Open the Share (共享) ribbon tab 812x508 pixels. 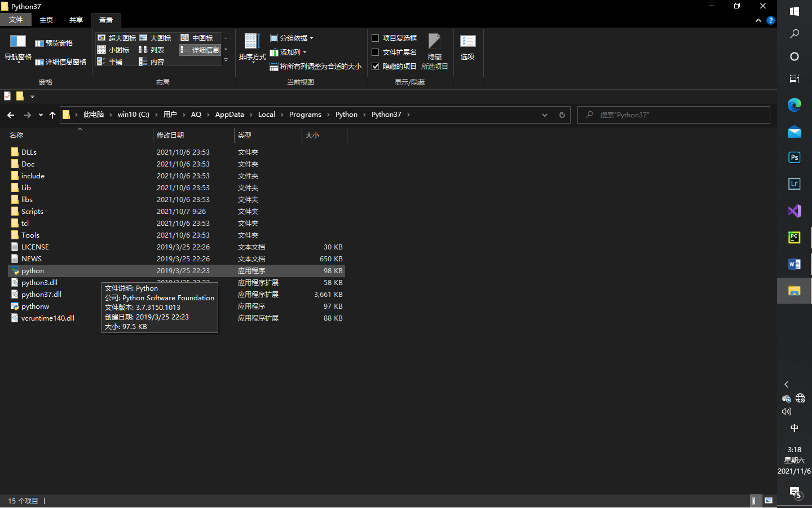pyautogui.click(x=76, y=20)
